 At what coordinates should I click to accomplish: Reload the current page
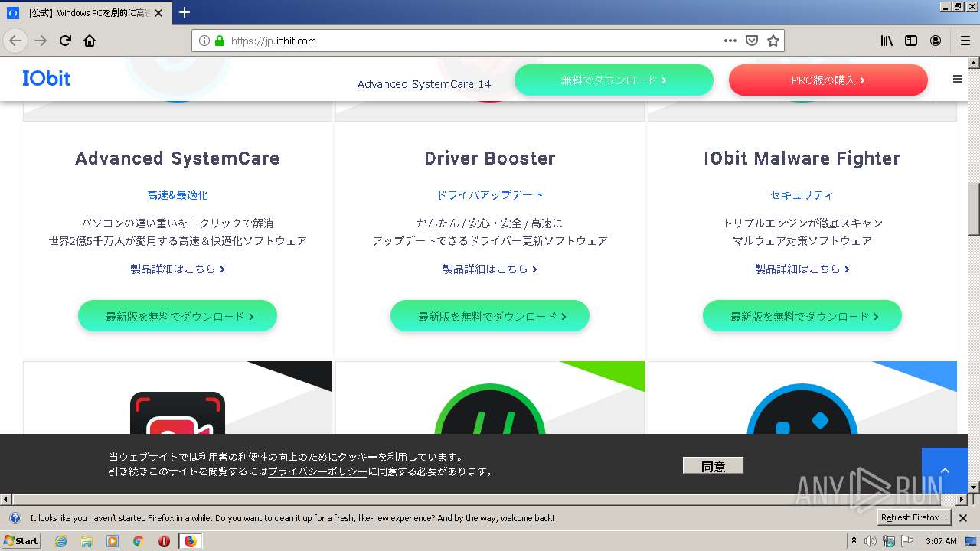[x=65, y=41]
